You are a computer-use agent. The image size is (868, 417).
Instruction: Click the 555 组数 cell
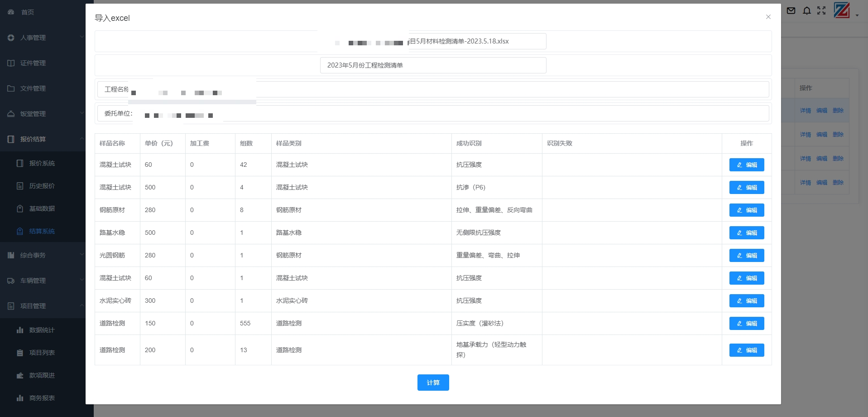point(253,324)
